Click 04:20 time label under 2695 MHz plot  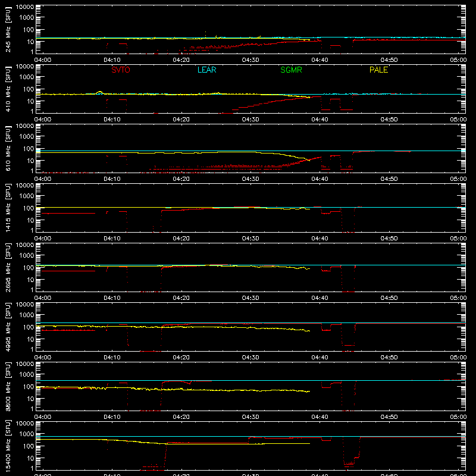pyautogui.click(x=181, y=298)
